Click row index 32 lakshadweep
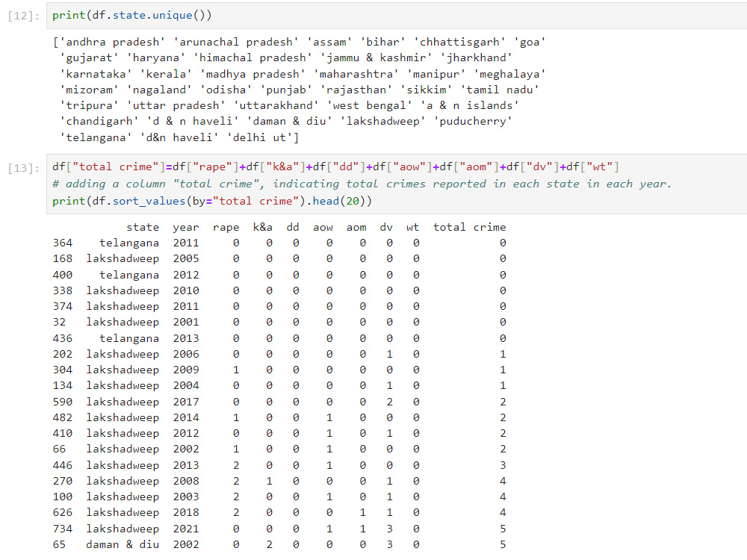 [x=59, y=322]
